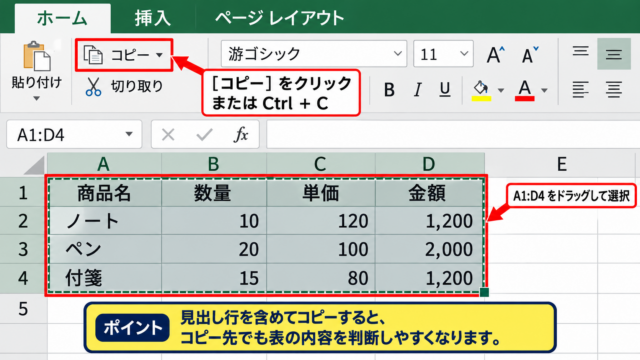This screenshot has width=640, height=360.
Task: Click the select-all corner triangle
Action: [x=34, y=166]
